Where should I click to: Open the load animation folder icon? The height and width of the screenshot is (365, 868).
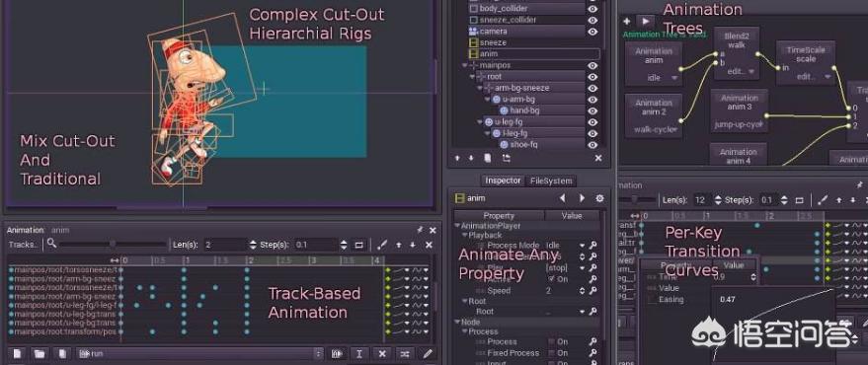coord(39,353)
